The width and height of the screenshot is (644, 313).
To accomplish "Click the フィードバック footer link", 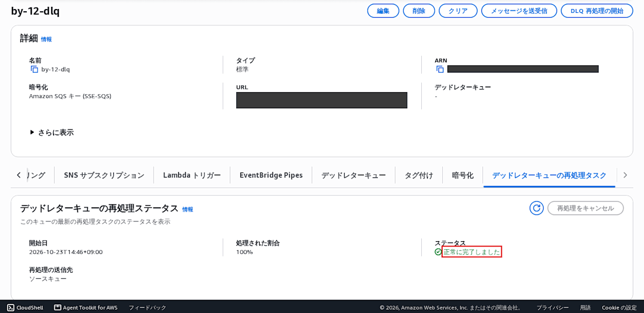I will pos(148,308).
